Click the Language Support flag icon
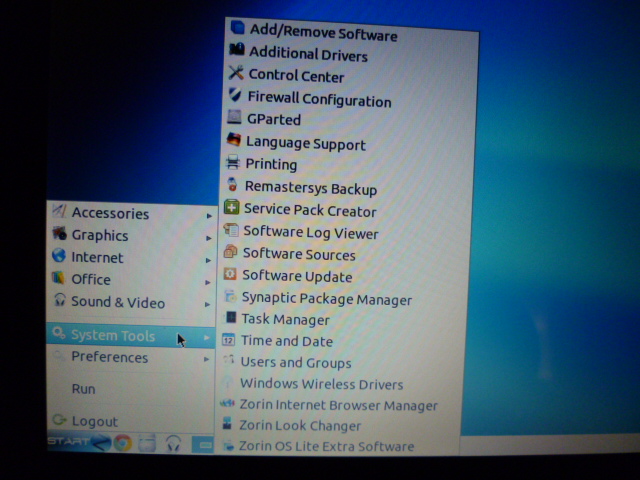 point(234,139)
